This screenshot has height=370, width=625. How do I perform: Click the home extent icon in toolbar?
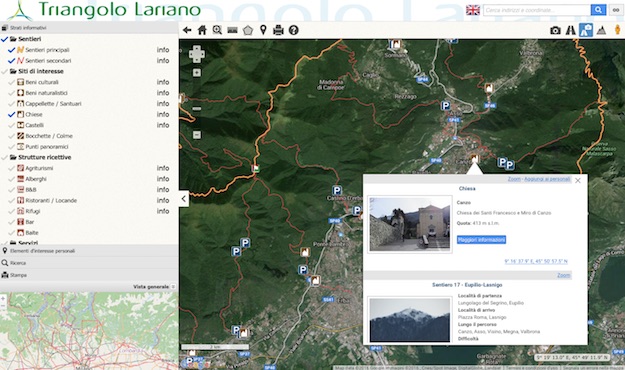pos(202,30)
